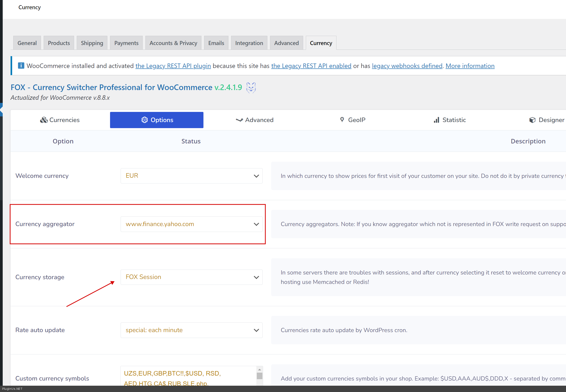
Task: Click the Welcome currency label
Action: (x=42, y=176)
